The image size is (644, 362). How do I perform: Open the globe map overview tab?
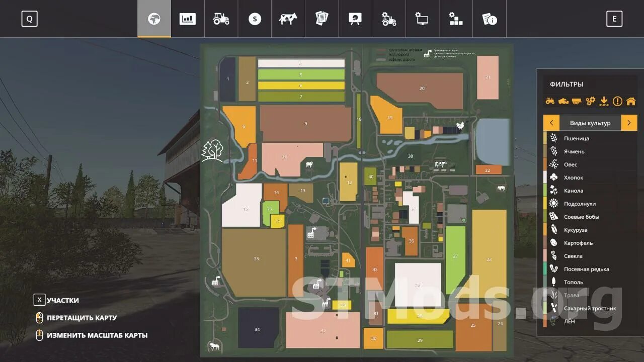click(154, 19)
